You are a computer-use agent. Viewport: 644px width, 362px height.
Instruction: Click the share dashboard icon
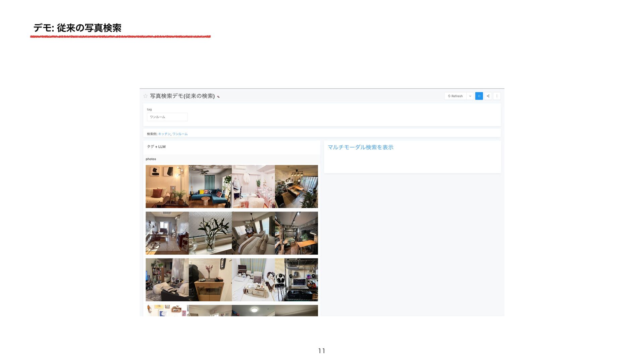488,96
